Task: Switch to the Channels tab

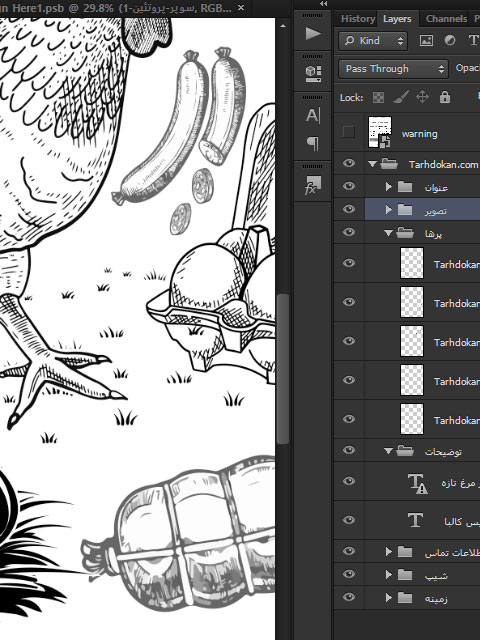Action: click(446, 18)
